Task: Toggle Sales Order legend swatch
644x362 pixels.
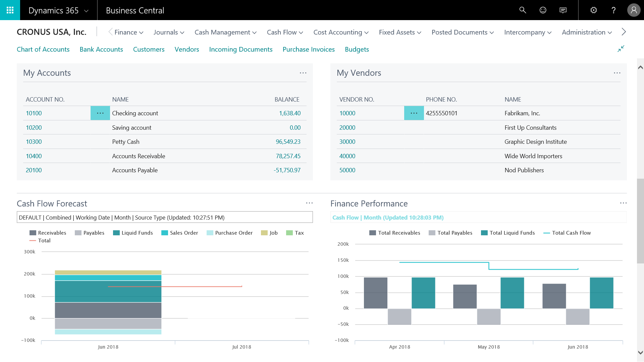Action: (165, 233)
